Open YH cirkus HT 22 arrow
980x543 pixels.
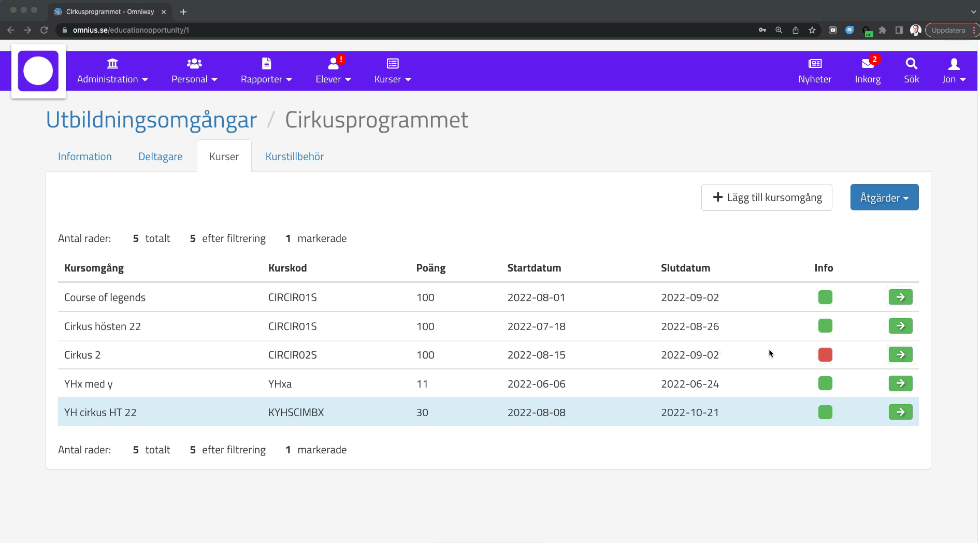pyautogui.click(x=900, y=412)
